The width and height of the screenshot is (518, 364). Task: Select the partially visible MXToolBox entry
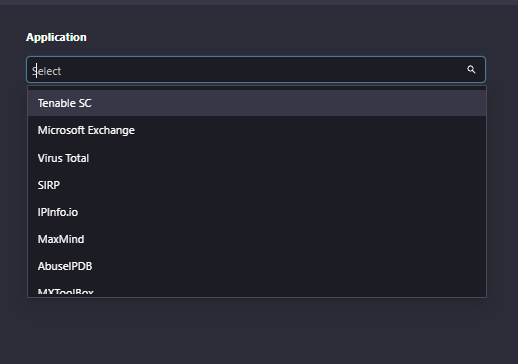pyautogui.click(x=257, y=291)
